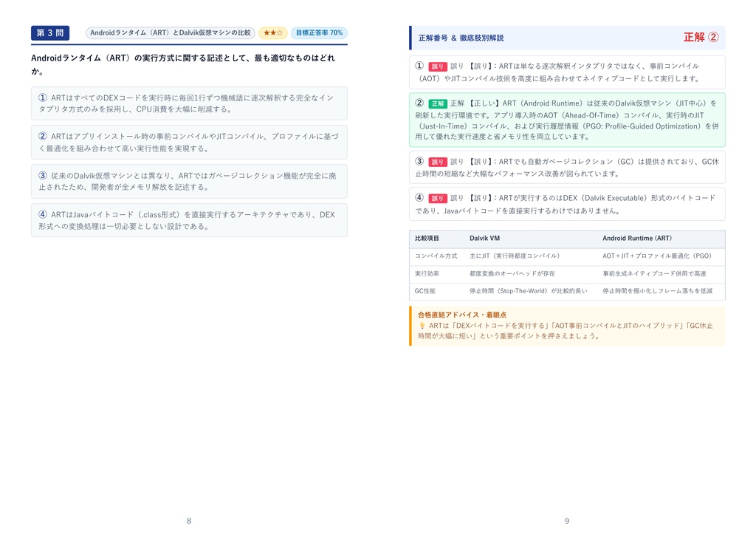Click the red 正解 ② answer label
Image resolution: width=756 pixels, height=537 pixels.
pyautogui.click(x=701, y=37)
